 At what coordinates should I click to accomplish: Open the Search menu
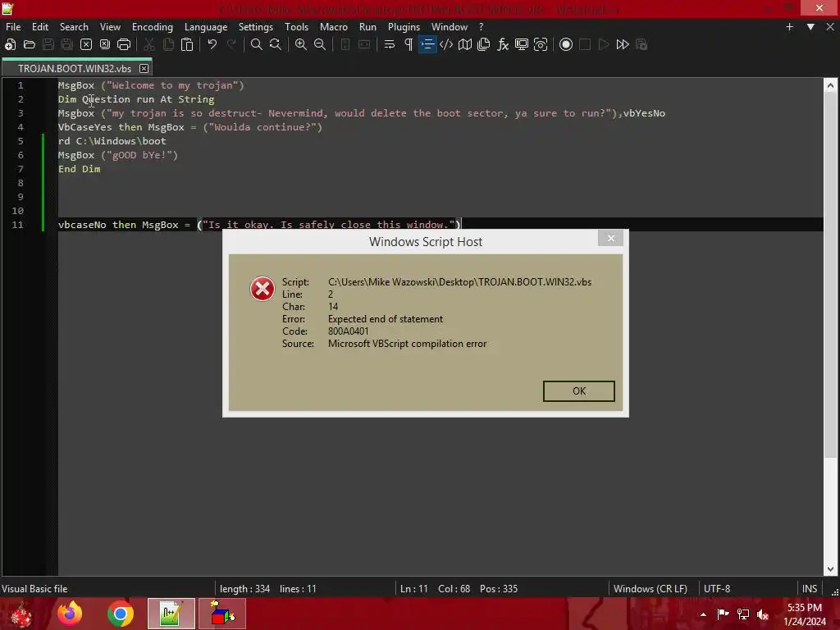click(x=74, y=27)
